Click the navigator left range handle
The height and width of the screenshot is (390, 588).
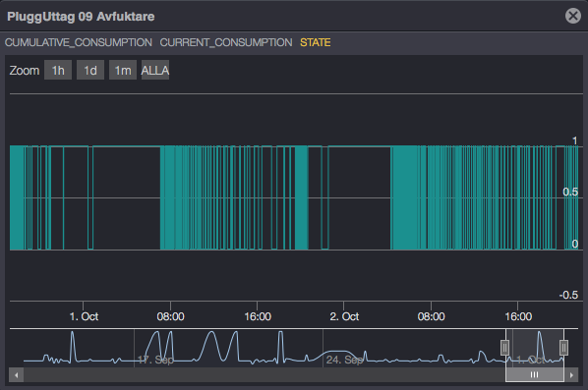pyautogui.click(x=504, y=348)
